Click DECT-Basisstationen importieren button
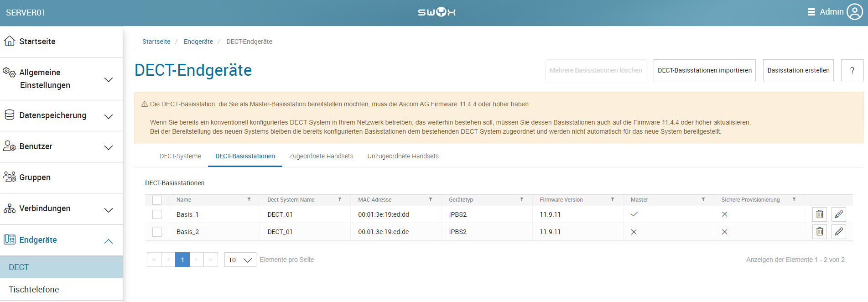Viewport: 868px width, 302px height. point(704,70)
